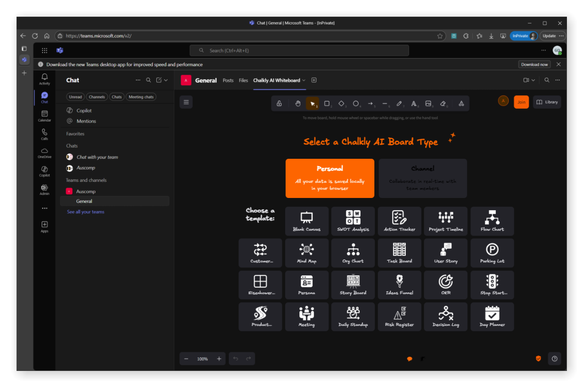
Task: Pick the Mind Map template
Action: tap(307, 253)
